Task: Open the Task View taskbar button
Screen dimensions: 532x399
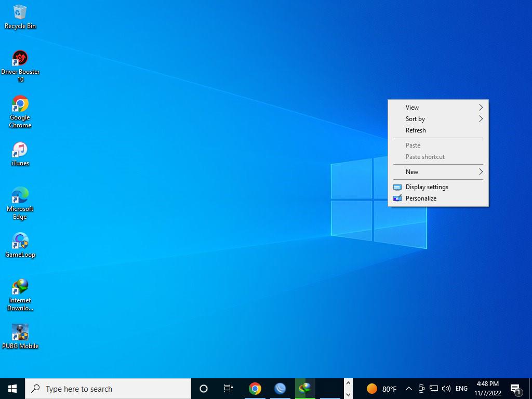Action: coord(229,389)
